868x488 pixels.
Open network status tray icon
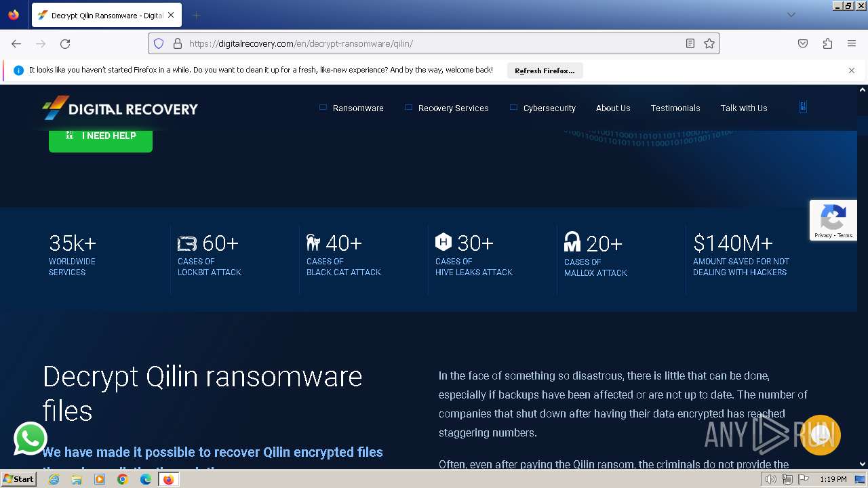click(787, 479)
